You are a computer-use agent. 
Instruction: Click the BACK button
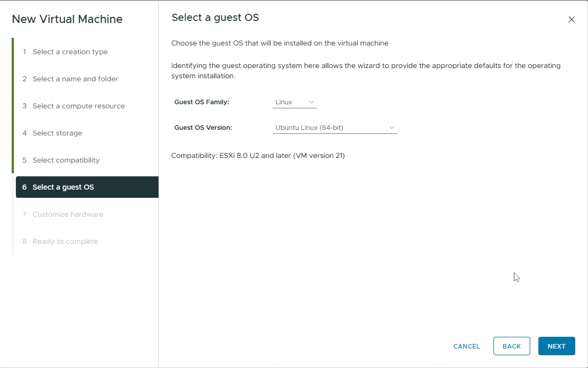(511, 346)
